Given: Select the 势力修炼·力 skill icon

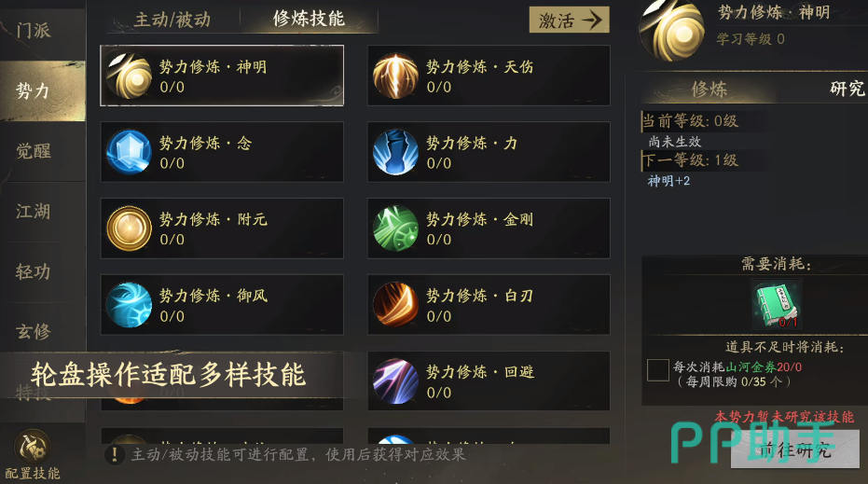Looking at the screenshot, I should pos(395,152).
